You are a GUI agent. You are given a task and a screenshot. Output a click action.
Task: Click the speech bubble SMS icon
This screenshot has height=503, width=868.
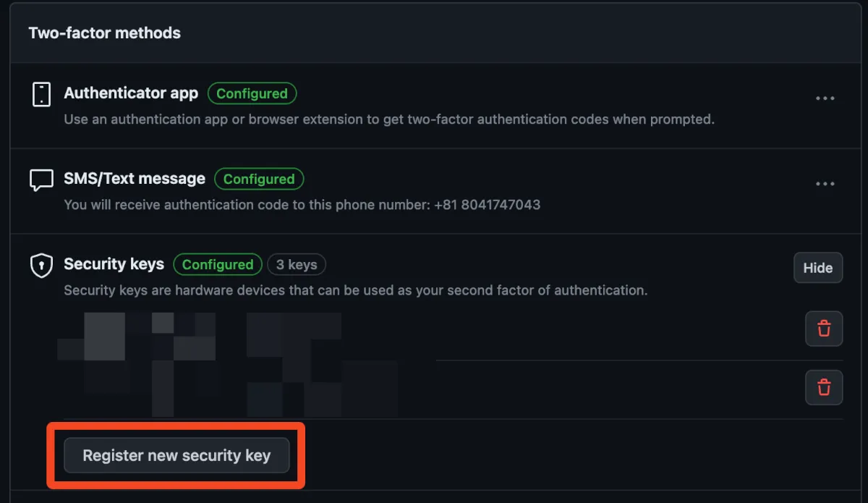(x=41, y=179)
